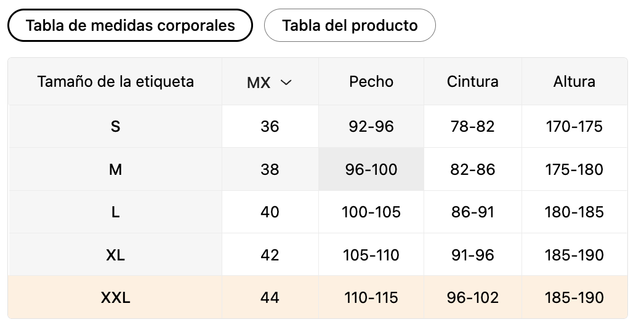Click the 170-175 Altura value
Viewport: 644px width, 330px height.
(x=574, y=126)
